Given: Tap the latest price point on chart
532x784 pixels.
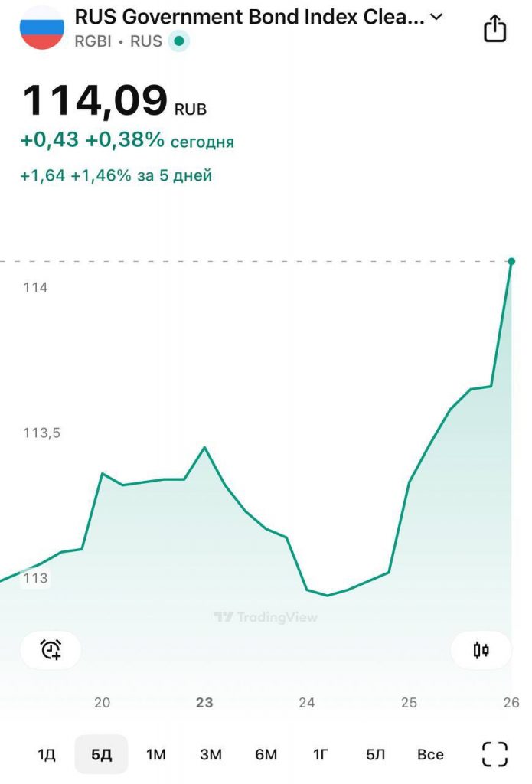Looking at the screenshot, I should 511,262.
